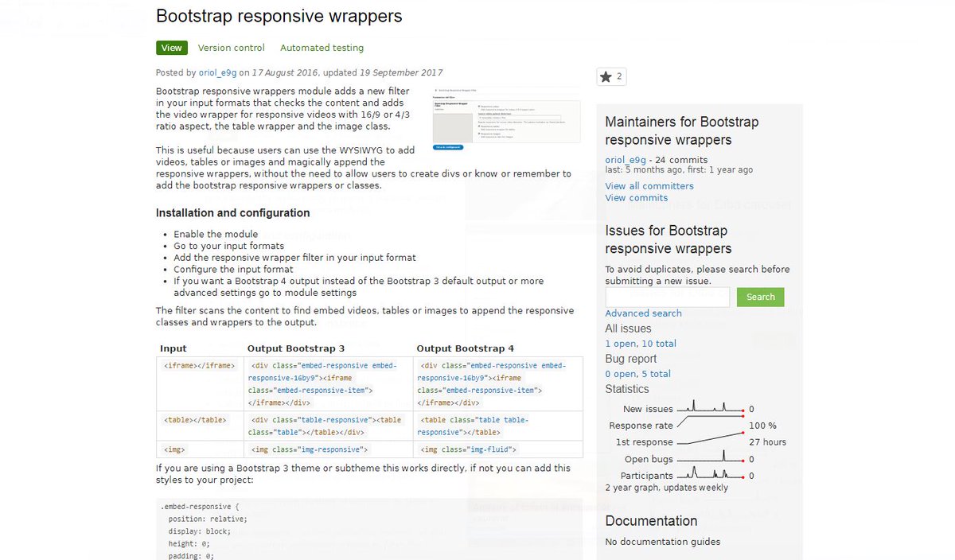955x560 pixels.
Task: Click the green Search button
Action: click(760, 297)
